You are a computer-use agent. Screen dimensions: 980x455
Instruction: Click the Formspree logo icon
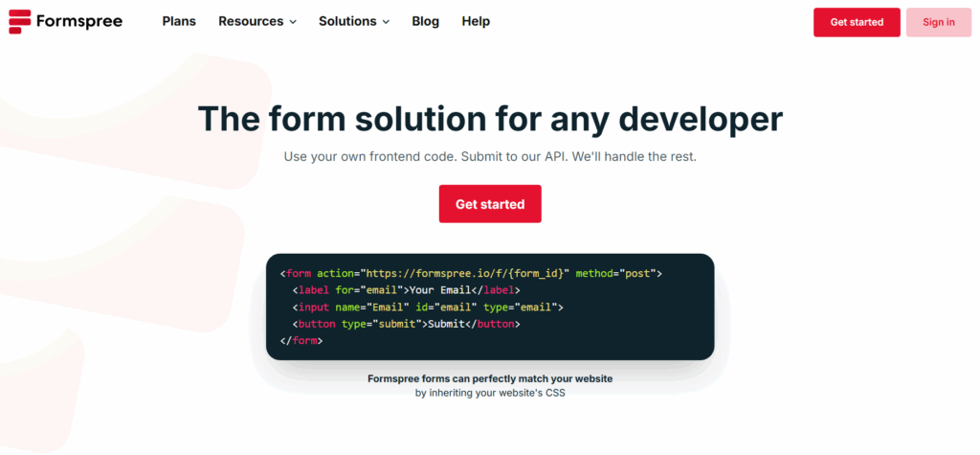(20, 21)
